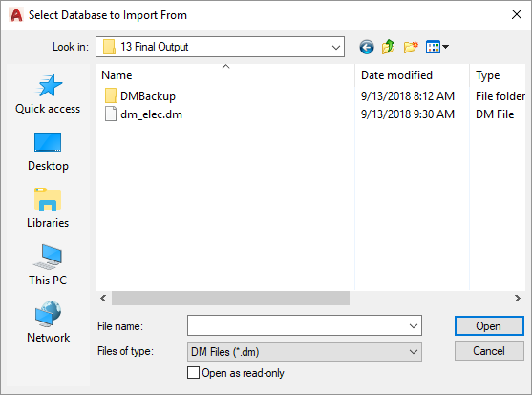
Task: Create a new folder
Action: click(x=411, y=47)
